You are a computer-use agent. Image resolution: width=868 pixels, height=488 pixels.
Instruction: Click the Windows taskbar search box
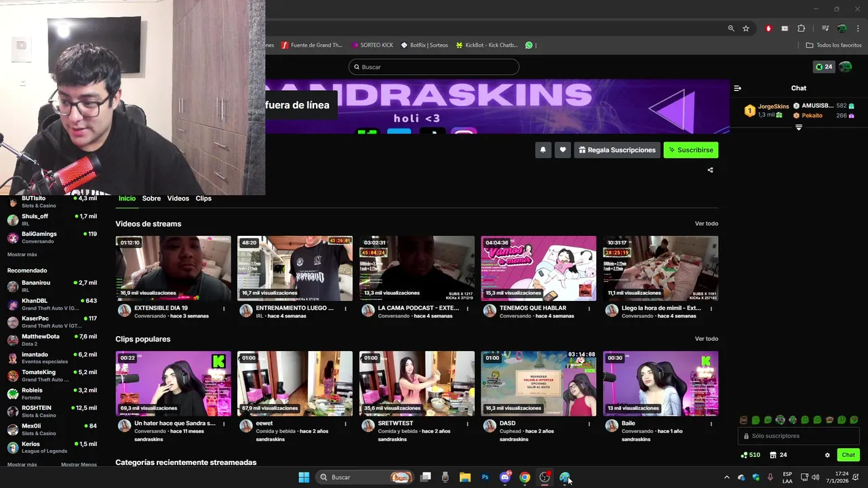click(363, 477)
